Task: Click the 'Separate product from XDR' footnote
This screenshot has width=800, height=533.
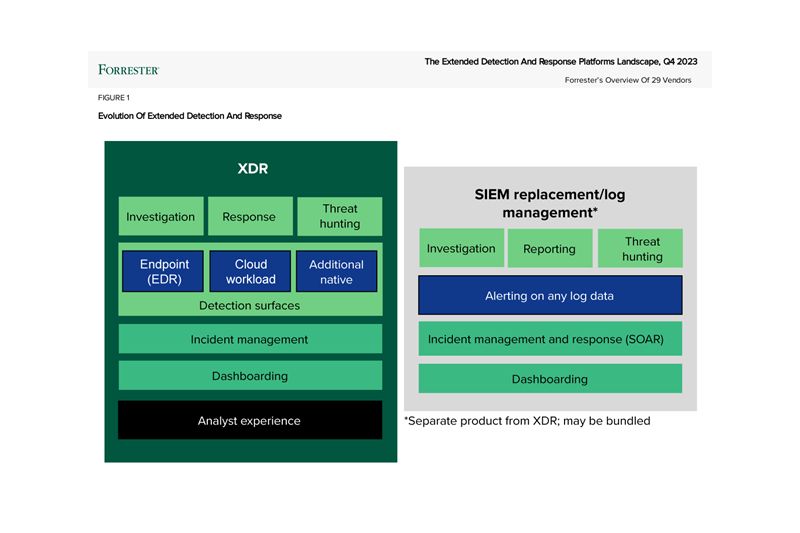Action: [x=527, y=421]
